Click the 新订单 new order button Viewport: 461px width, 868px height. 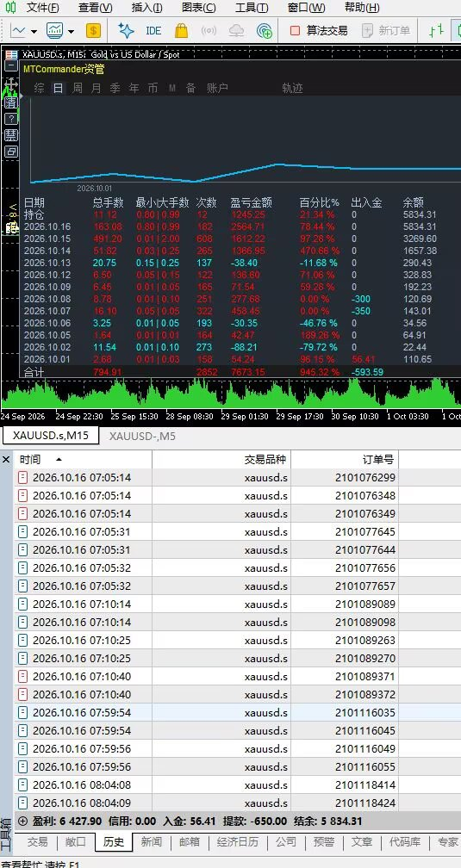coord(386,31)
